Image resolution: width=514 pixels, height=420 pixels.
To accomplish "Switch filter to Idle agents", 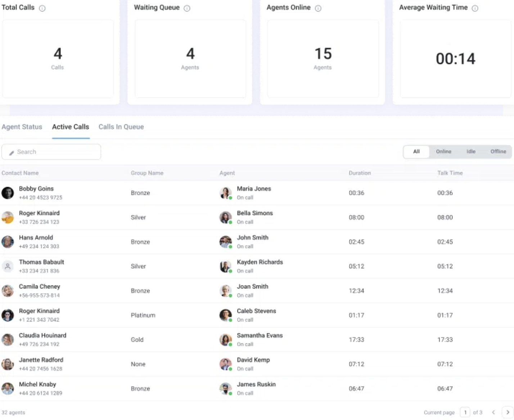I will click(x=471, y=152).
